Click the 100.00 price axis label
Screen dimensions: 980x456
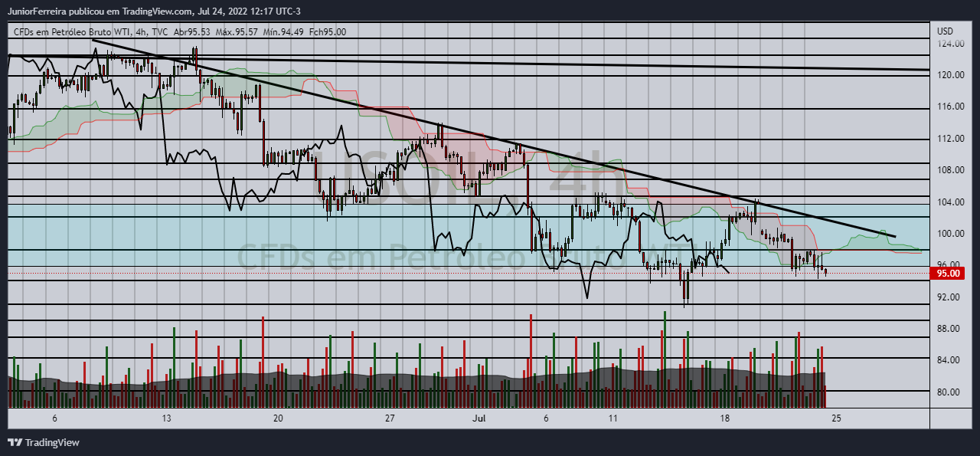pos(949,234)
